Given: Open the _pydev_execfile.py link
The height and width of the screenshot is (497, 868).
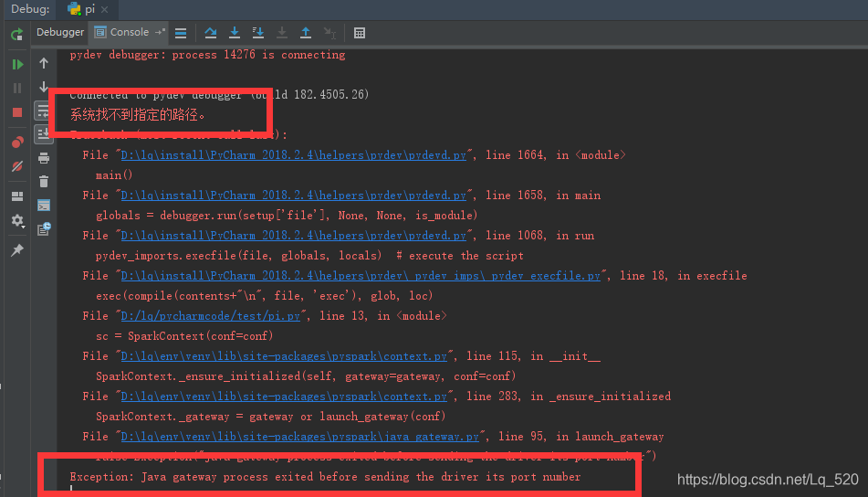Looking at the screenshot, I should tap(361, 276).
